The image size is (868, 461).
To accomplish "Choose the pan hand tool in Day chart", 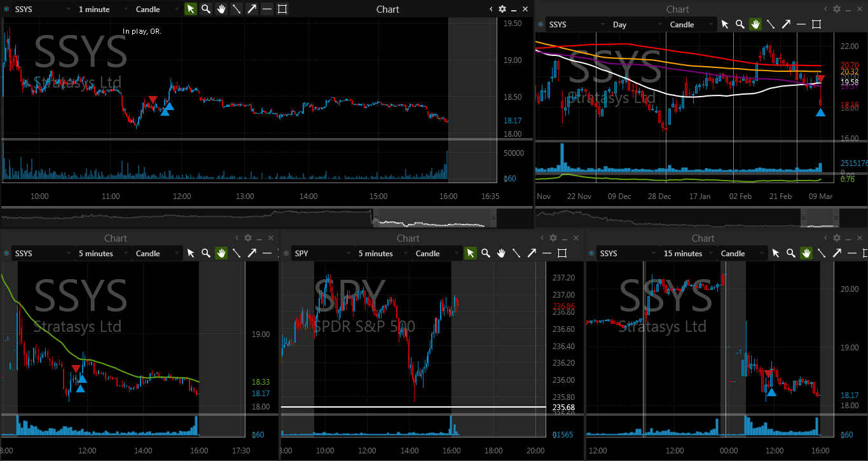I will (x=755, y=24).
